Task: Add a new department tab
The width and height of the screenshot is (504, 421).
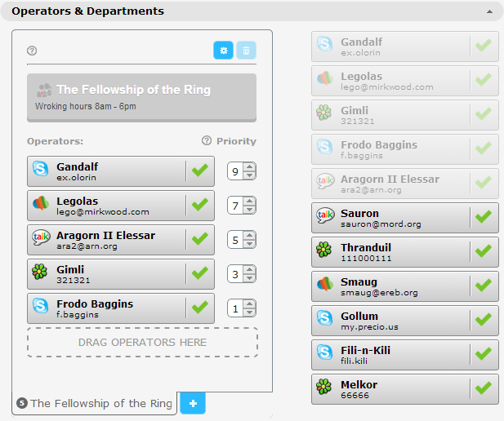Action: click(x=193, y=403)
